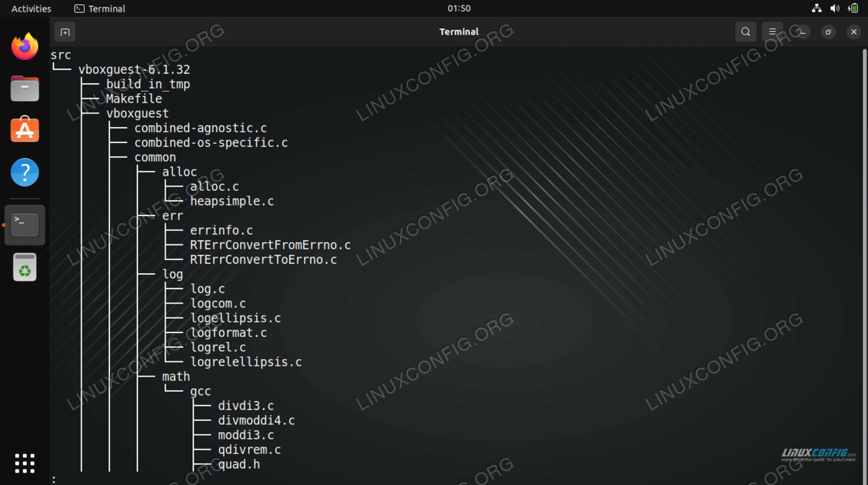This screenshot has height=485, width=868.
Task: Click 'divmoddi4.c' file name
Action: click(x=257, y=421)
